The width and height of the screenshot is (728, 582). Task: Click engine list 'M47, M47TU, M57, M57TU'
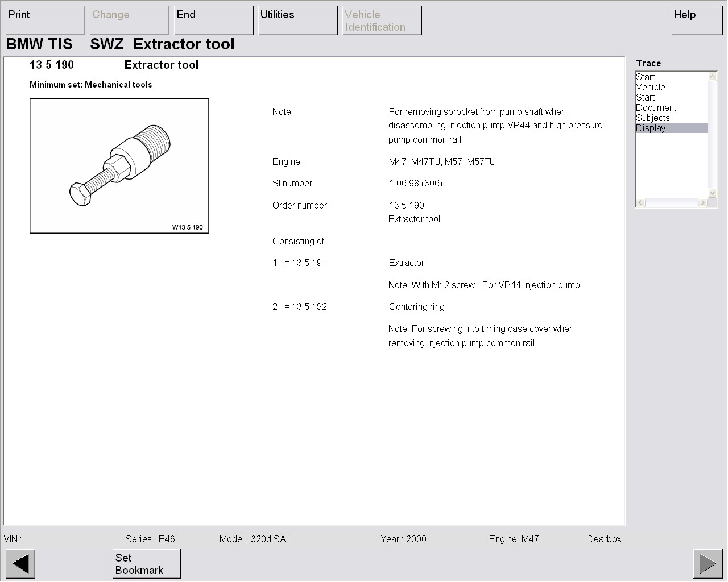(x=442, y=161)
